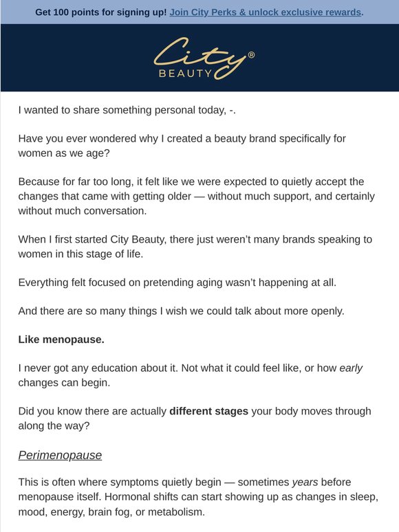Click the 'Have you ever wondered' paragraph
This screenshot has height=532, width=399.
tap(182, 146)
